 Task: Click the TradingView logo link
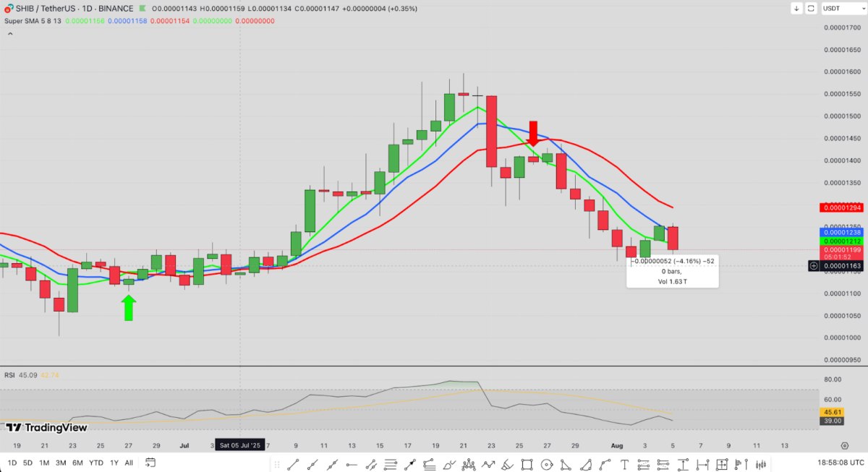click(46, 427)
